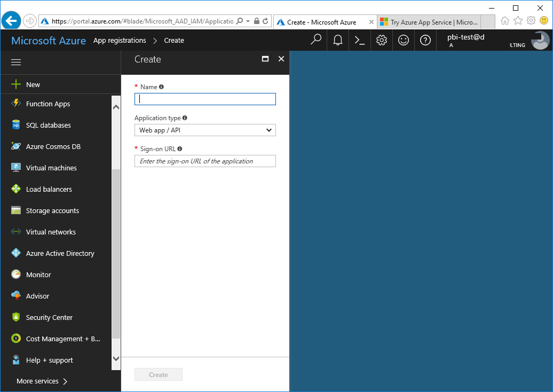Open browser favorites star icon
This screenshot has height=392, width=553.
coord(518,21)
